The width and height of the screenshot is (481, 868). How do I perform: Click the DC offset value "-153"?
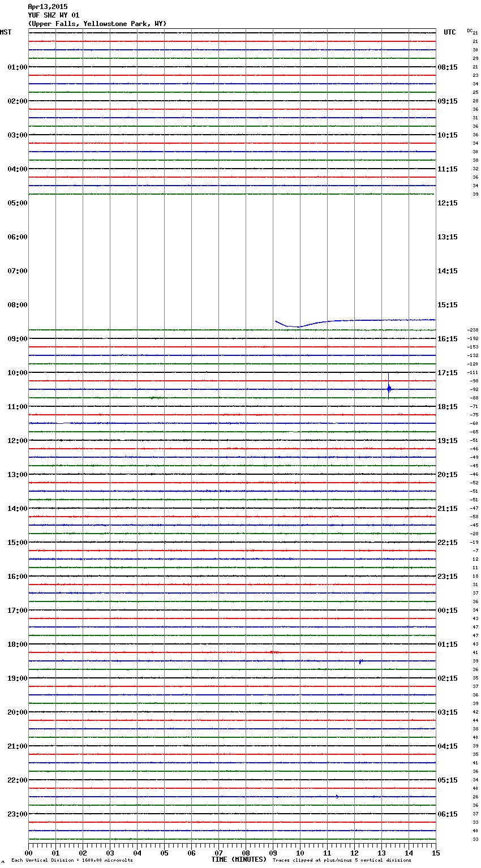point(473,347)
